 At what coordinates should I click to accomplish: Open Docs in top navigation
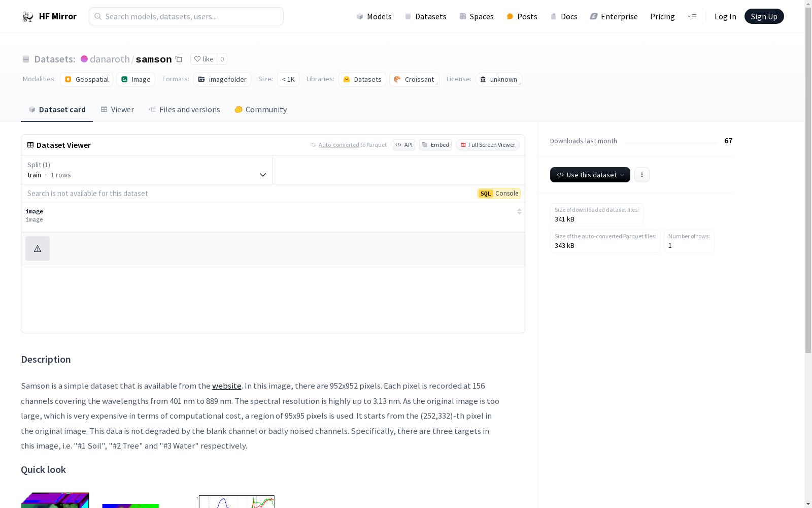[564, 16]
